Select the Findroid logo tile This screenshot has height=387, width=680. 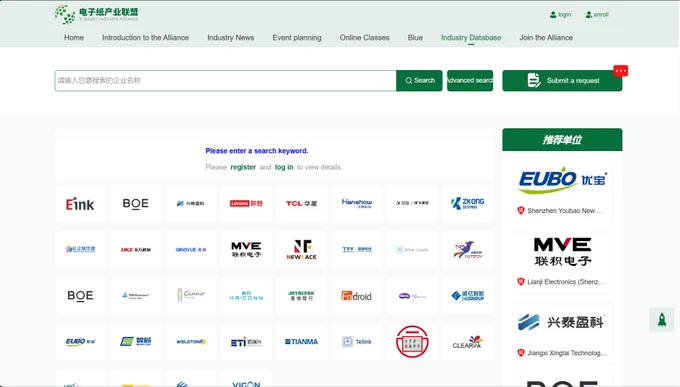click(x=357, y=295)
